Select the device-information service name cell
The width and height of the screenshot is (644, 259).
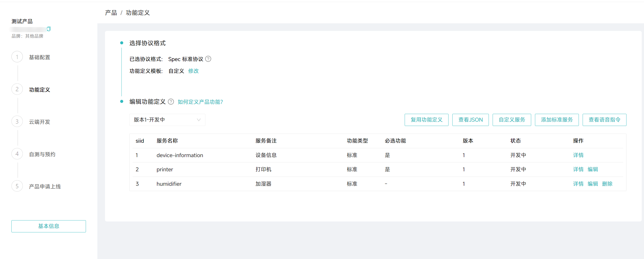(180, 155)
